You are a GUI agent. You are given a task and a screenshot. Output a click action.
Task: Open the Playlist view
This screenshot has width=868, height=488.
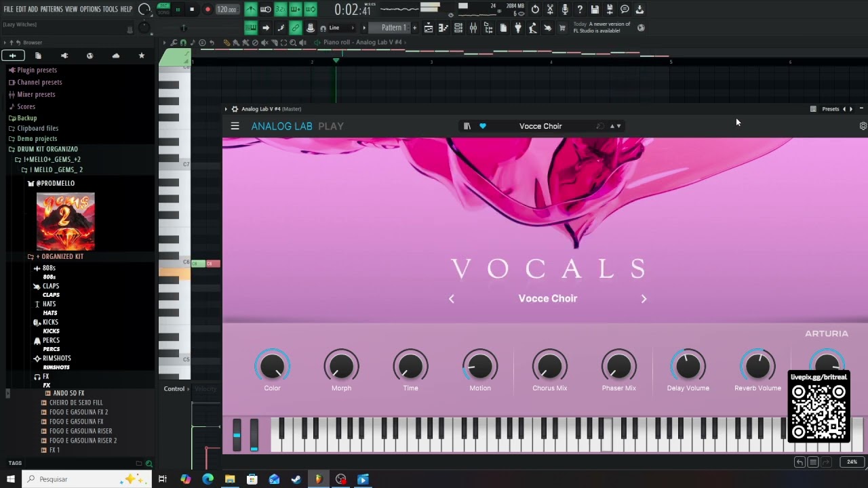tap(429, 28)
